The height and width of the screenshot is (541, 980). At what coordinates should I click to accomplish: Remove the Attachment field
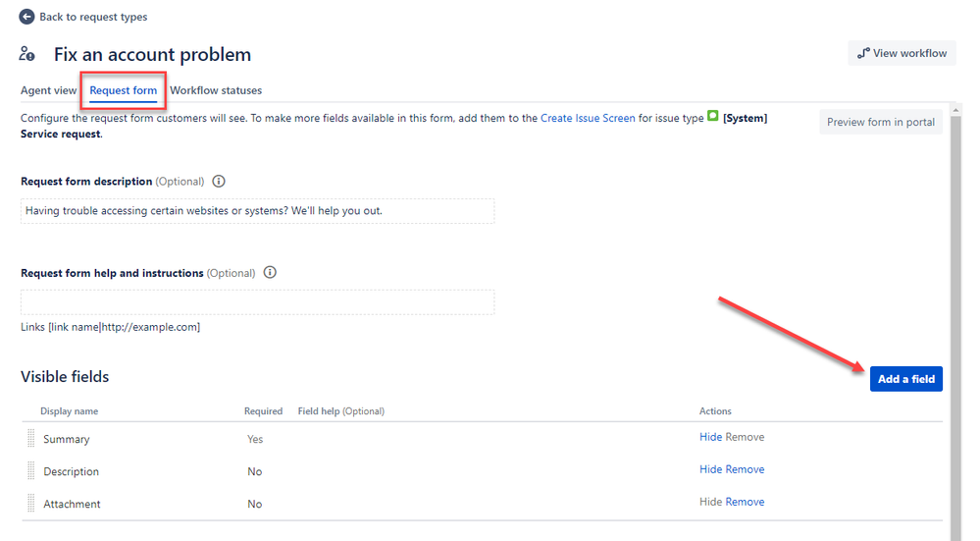point(745,502)
